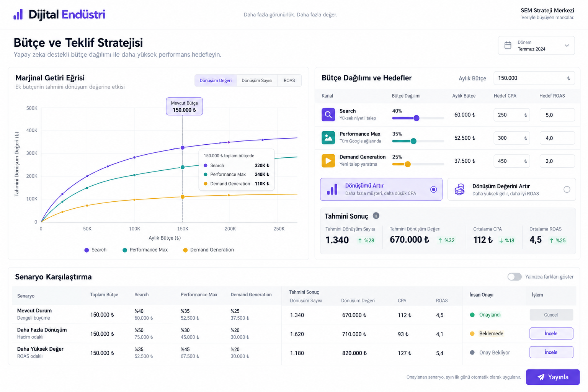
Task: Open the Tahmini Sonuç info icon
Action: (x=376, y=216)
